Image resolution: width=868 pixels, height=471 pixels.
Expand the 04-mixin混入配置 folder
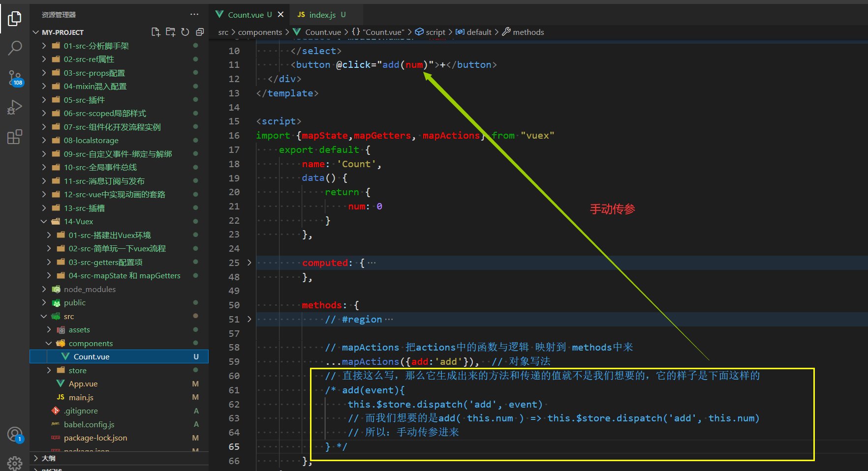pos(119,86)
